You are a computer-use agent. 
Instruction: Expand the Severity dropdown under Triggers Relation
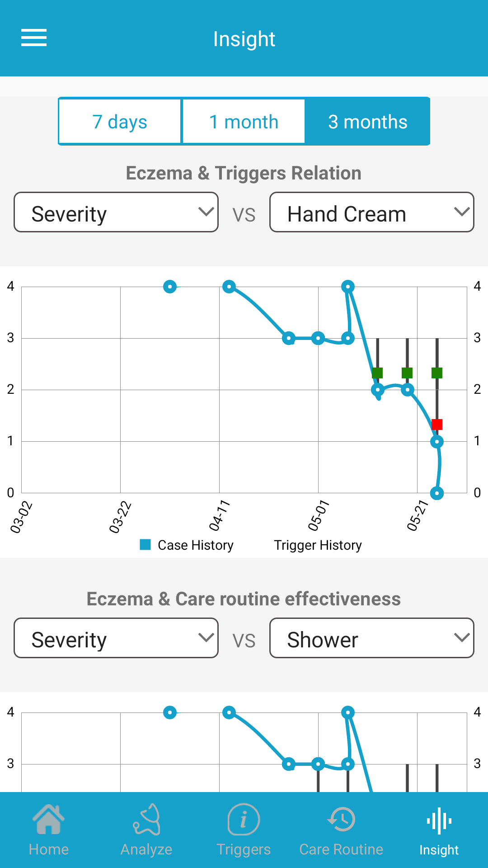click(x=116, y=212)
